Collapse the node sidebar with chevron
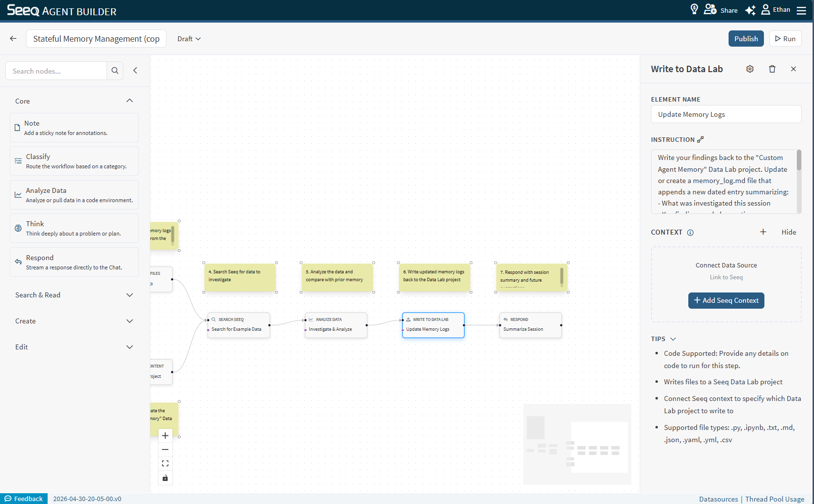This screenshot has width=814, height=504. pos(135,71)
